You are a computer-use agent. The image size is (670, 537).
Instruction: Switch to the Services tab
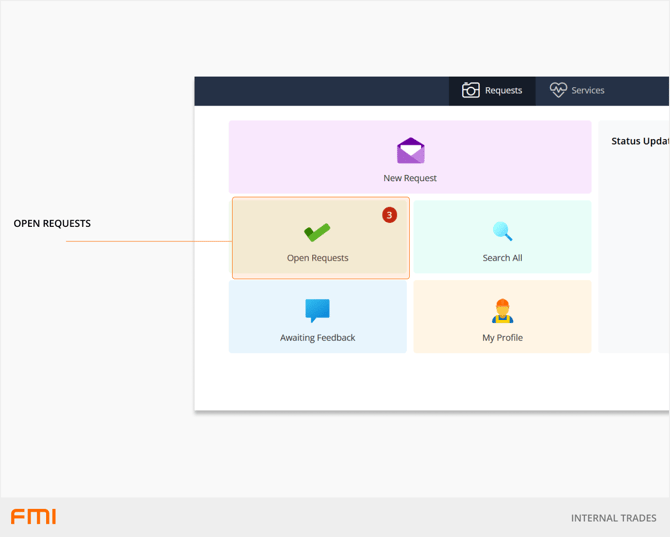pos(577,91)
